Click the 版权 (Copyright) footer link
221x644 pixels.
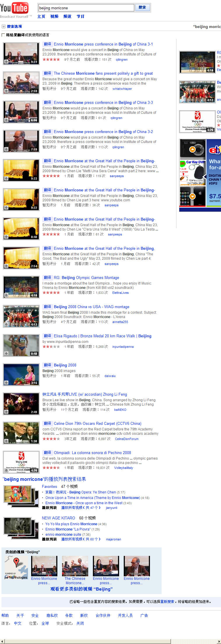[x=84, y=615]
